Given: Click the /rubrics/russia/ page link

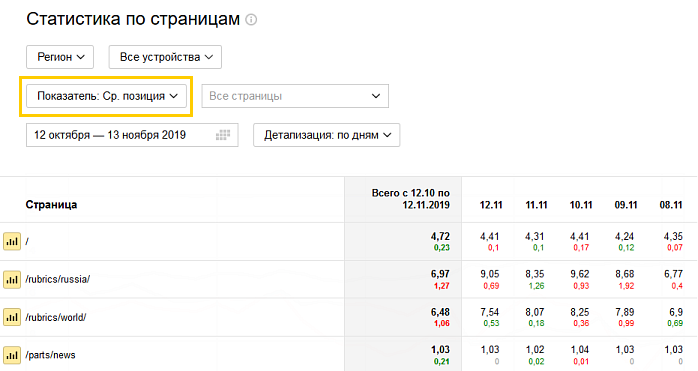Looking at the screenshot, I should [58, 279].
